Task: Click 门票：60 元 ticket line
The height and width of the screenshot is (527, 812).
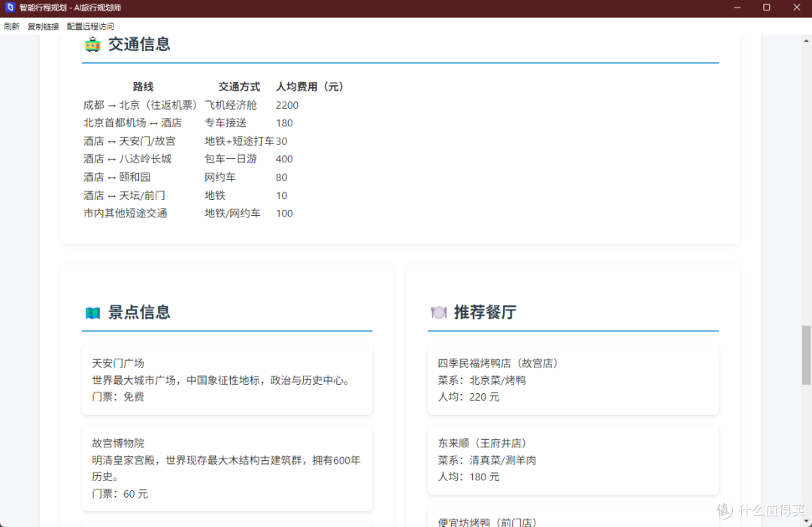Action: [120, 494]
